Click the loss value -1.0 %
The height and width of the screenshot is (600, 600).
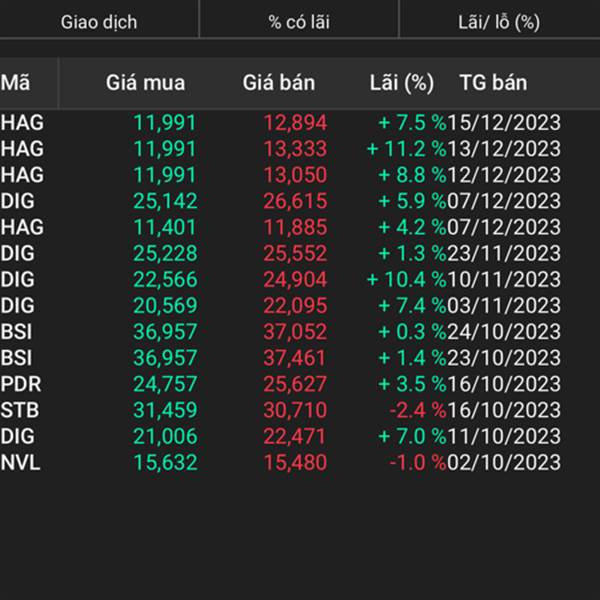pyautogui.click(x=418, y=462)
